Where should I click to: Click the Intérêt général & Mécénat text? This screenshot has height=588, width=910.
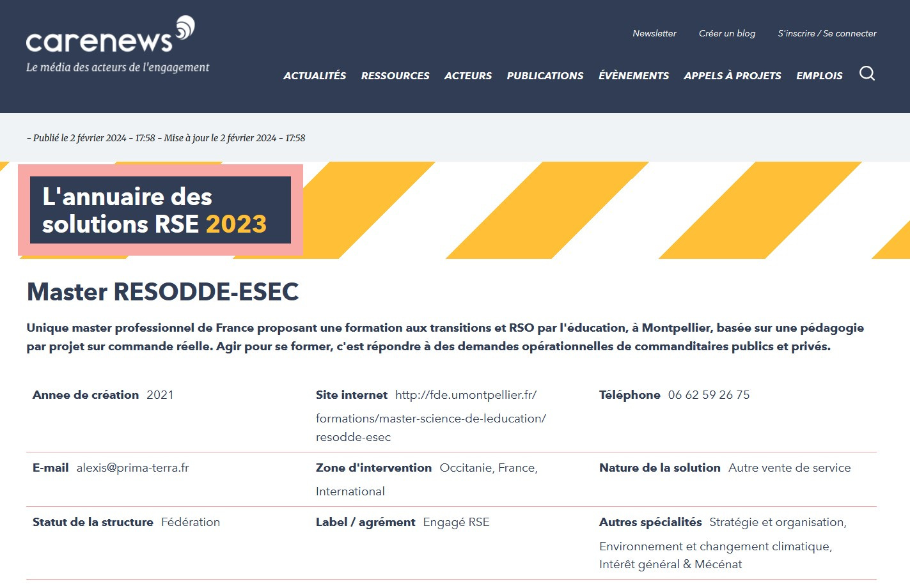(671, 564)
